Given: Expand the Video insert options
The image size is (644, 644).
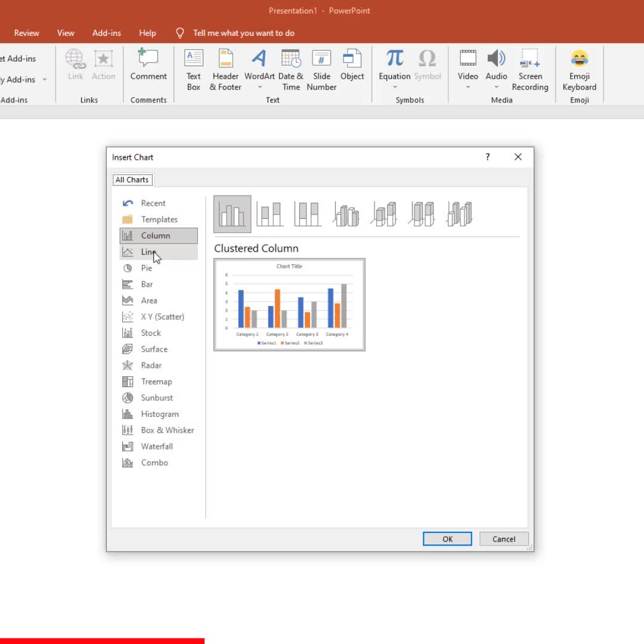Looking at the screenshot, I should click(x=467, y=87).
